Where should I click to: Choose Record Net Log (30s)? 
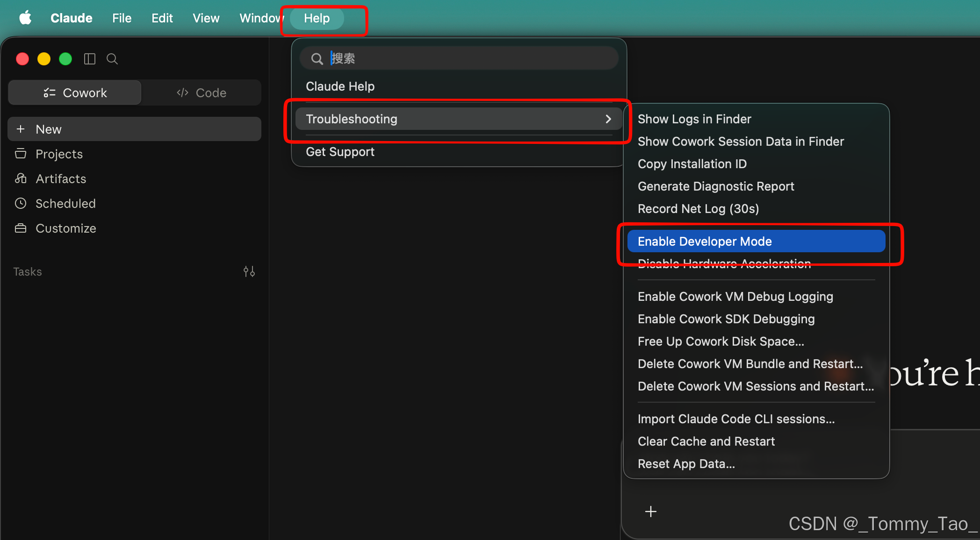click(x=757, y=209)
